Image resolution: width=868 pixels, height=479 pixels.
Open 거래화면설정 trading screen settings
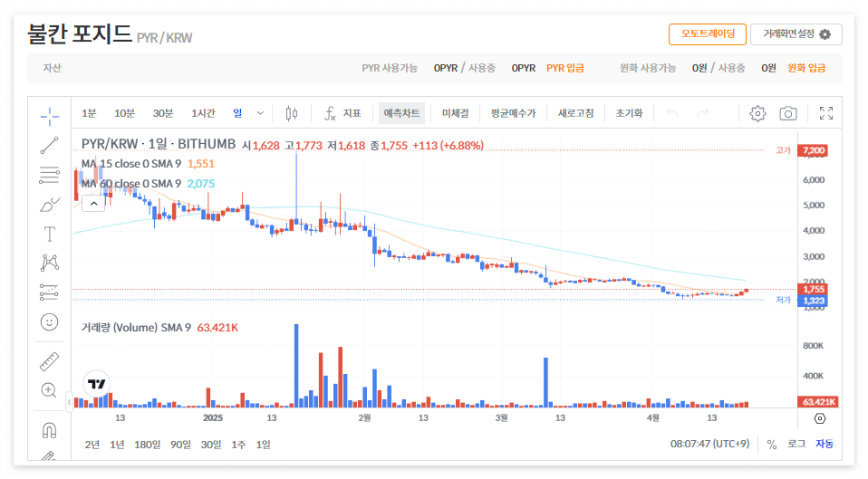coord(796,34)
